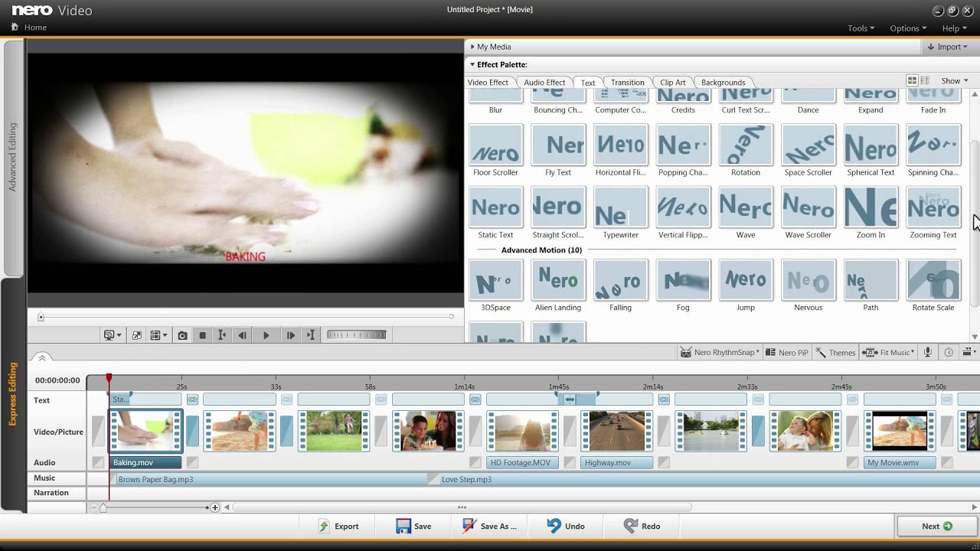
Task: Click the Next button
Action: tap(937, 527)
